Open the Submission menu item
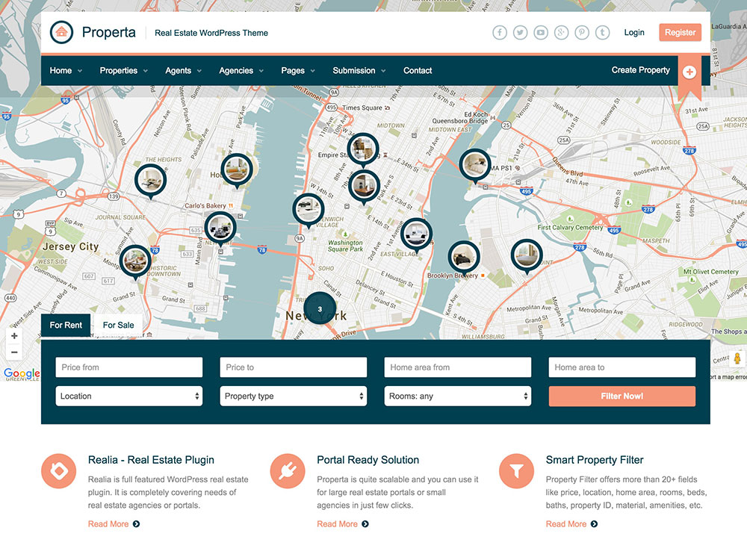747x560 pixels. pos(354,70)
